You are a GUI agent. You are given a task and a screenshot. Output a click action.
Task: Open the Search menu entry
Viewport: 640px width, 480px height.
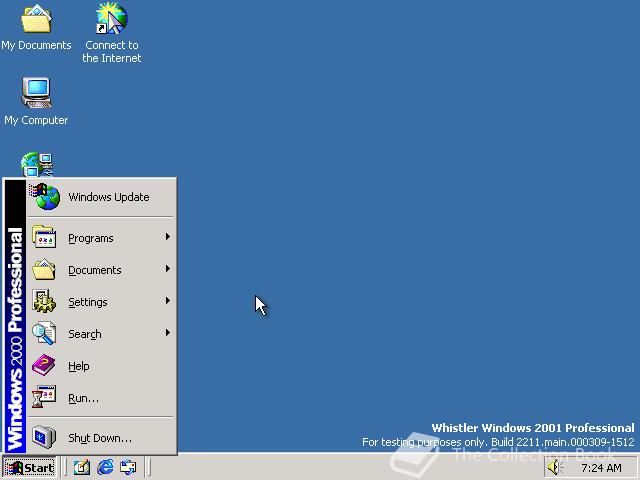click(x=102, y=333)
